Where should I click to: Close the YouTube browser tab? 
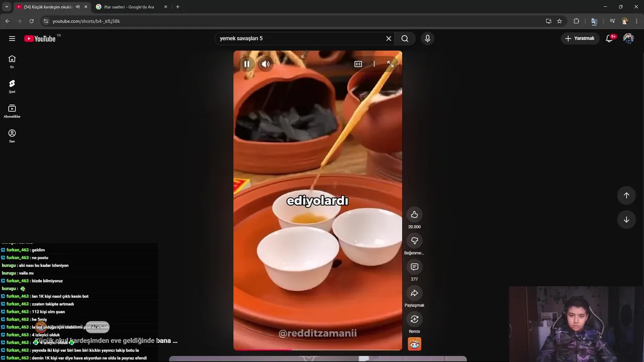point(86,7)
